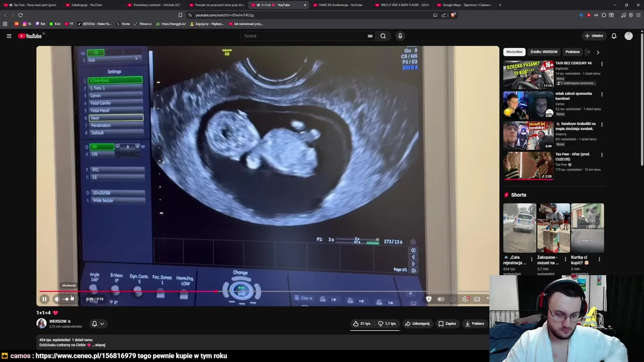Reload the page with refresh icon
The height and width of the screenshot is (362, 644).
21,15
